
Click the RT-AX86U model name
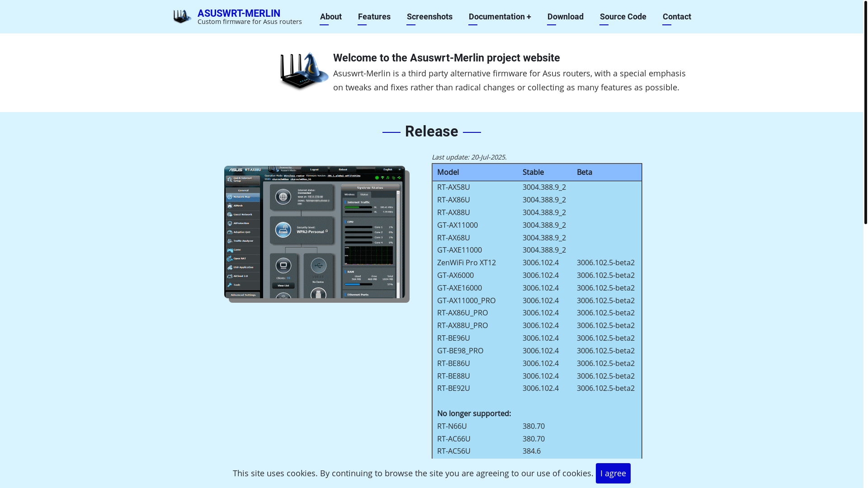453,200
